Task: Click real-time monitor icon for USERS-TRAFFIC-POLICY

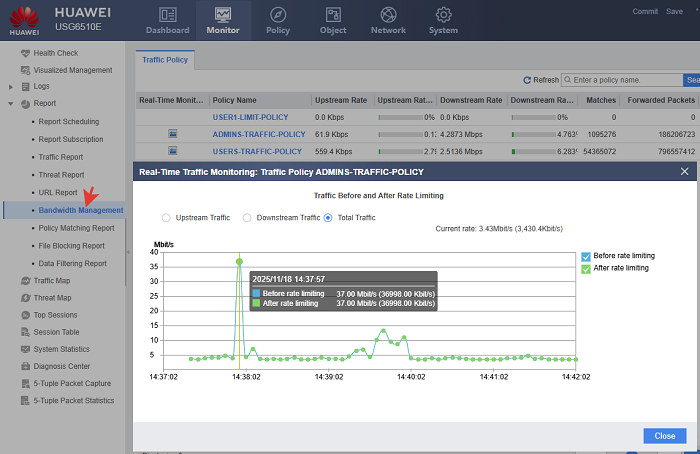Action: click(172, 151)
